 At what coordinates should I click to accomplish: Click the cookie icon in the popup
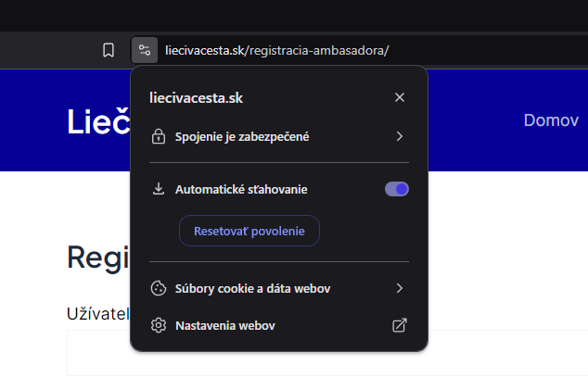(159, 288)
